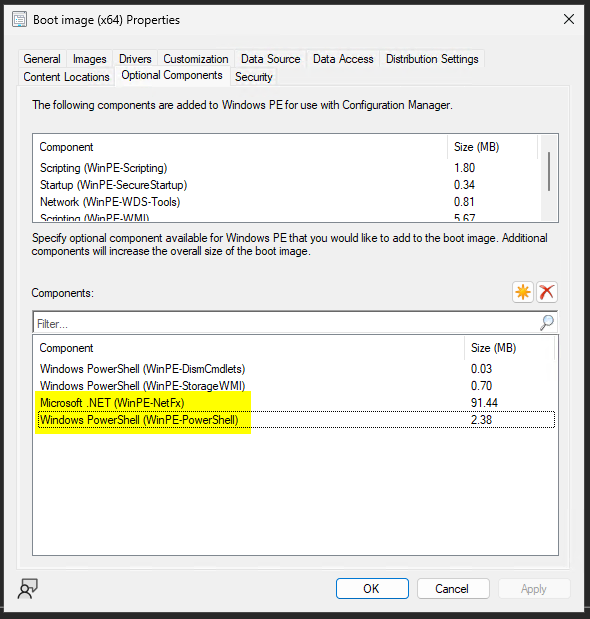This screenshot has height=619, width=590.
Task: Click the dialog title bar properties icon
Action: tap(19, 19)
